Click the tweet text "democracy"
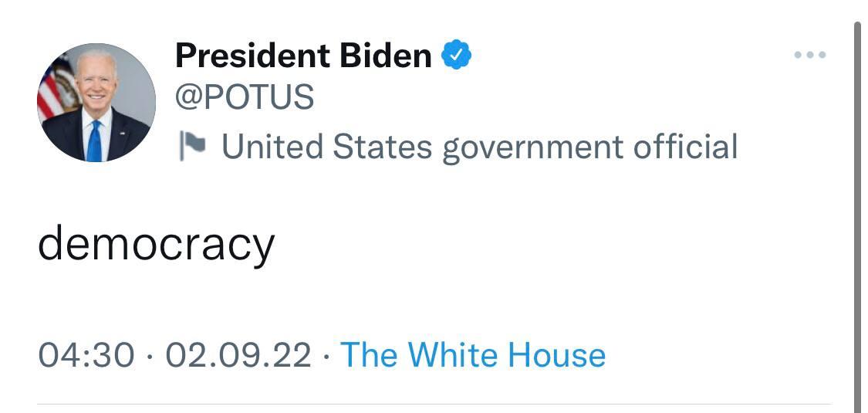Viewport: 868px width, 413px height. point(156,244)
